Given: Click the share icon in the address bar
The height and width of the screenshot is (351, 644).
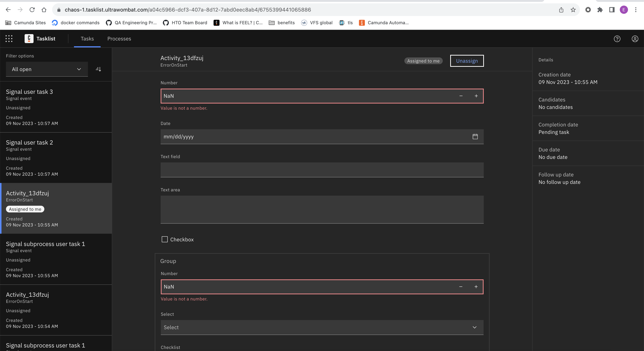Looking at the screenshot, I should [561, 10].
